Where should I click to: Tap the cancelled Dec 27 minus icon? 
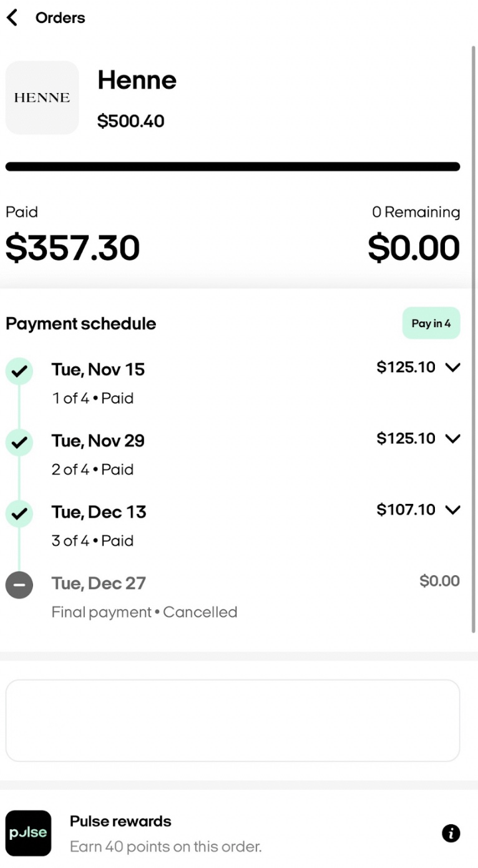[19, 585]
